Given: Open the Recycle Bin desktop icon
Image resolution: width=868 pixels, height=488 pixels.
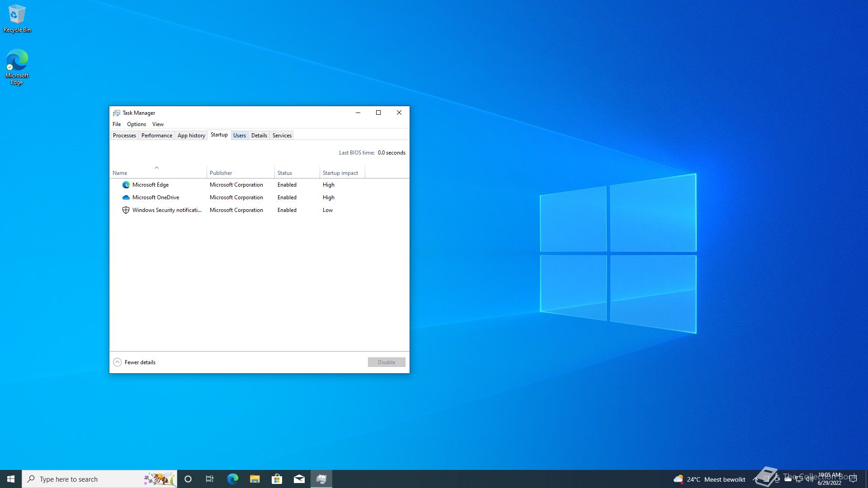Looking at the screenshot, I should pyautogui.click(x=17, y=19).
